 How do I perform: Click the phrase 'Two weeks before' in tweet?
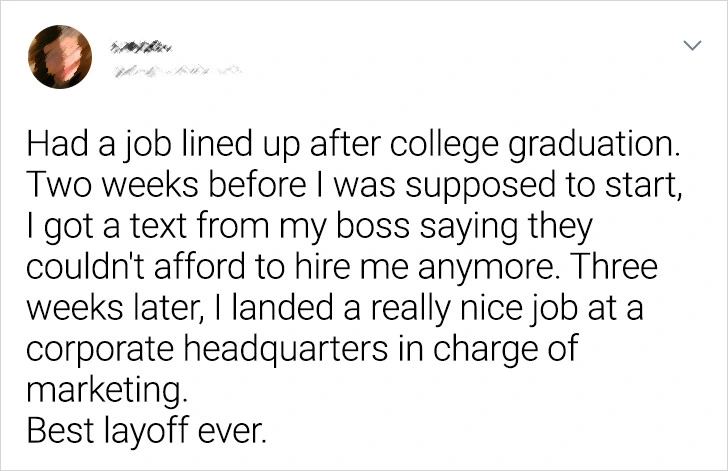(166, 184)
